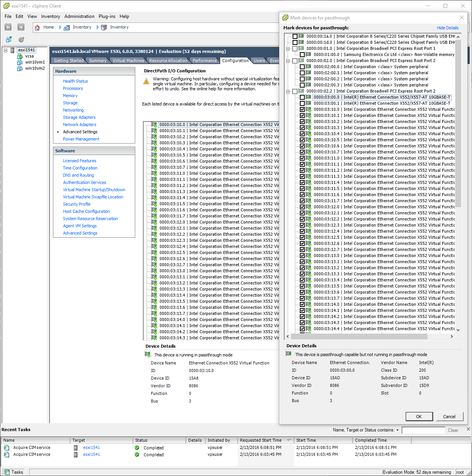
Task: Click the passthrough icon in dialog Device Details
Action: click(x=288, y=354)
